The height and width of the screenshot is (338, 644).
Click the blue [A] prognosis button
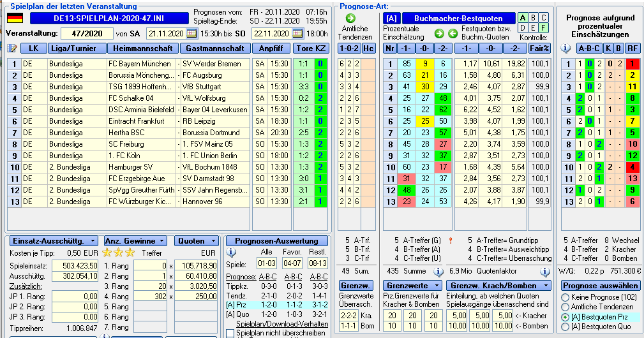click(x=392, y=18)
